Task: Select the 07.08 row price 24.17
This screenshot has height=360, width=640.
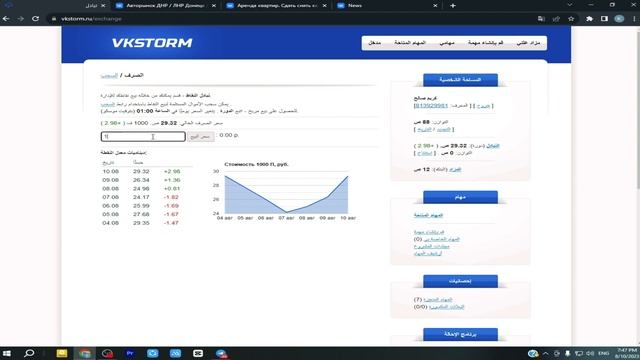Action: (141, 197)
